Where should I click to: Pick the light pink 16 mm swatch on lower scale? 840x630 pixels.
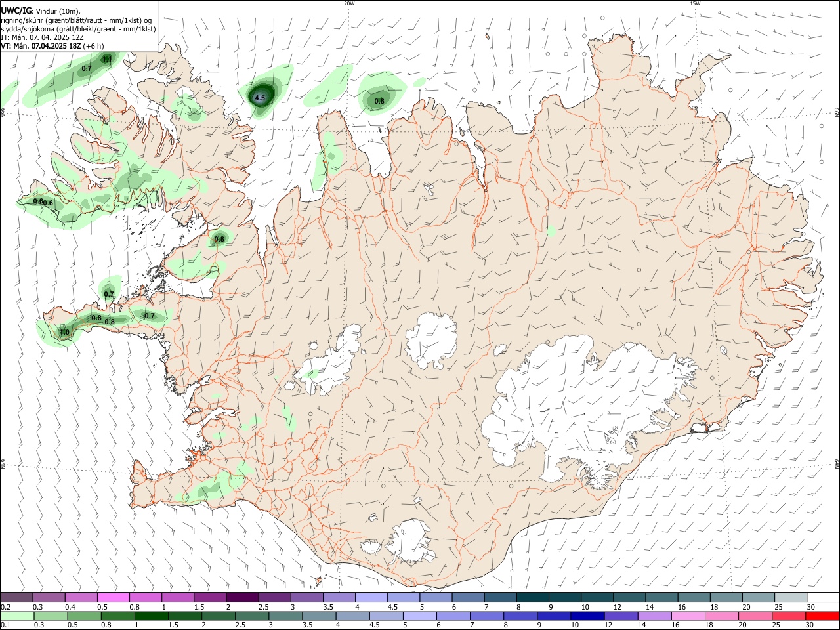[x=688, y=616]
